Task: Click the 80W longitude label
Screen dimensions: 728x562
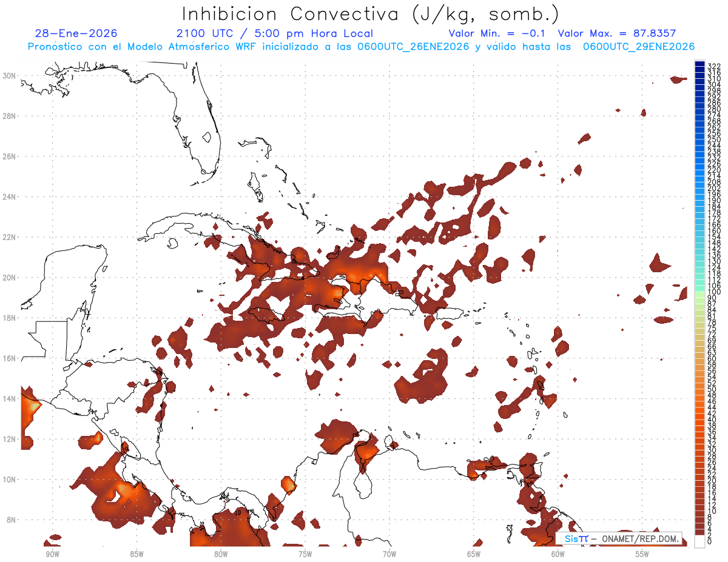Action: 221,553
